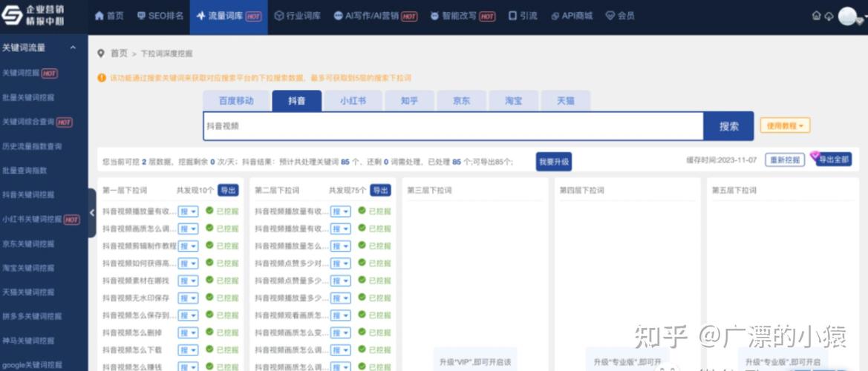Select the 抖音 platform tab
This screenshot has width=868, height=371.
click(x=297, y=101)
